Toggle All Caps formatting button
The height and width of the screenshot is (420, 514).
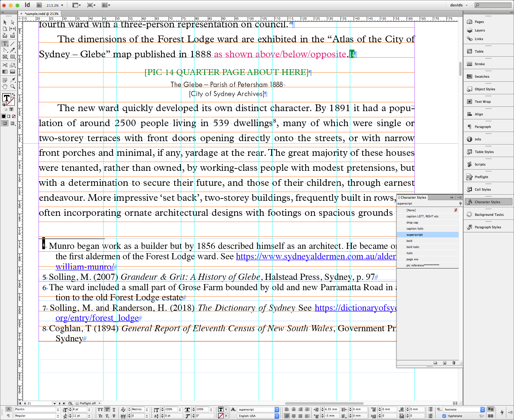tap(100, 410)
